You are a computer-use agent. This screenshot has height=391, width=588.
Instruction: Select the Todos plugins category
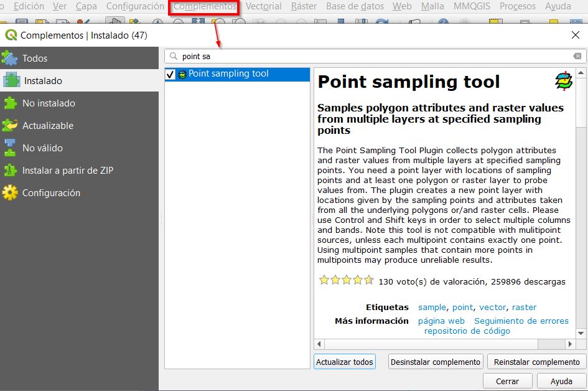(35, 59)
